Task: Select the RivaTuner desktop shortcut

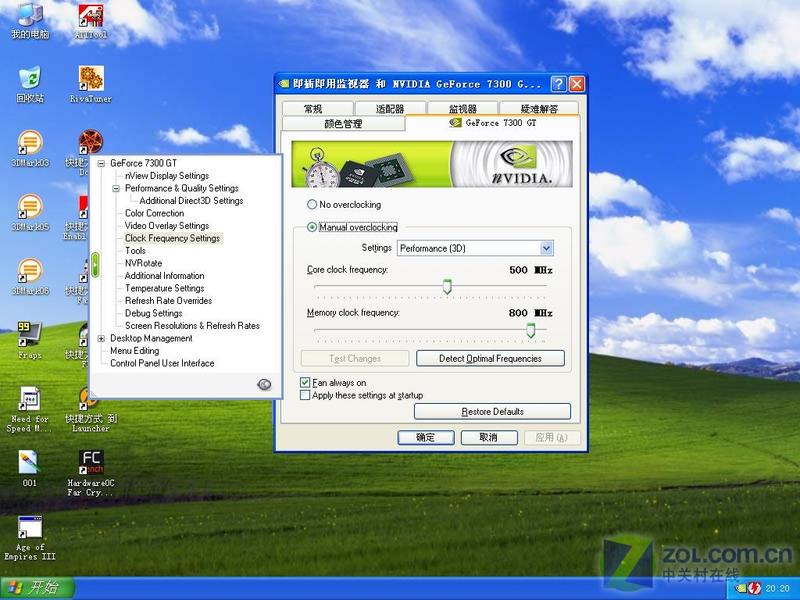Action: [x=91, y=84]
